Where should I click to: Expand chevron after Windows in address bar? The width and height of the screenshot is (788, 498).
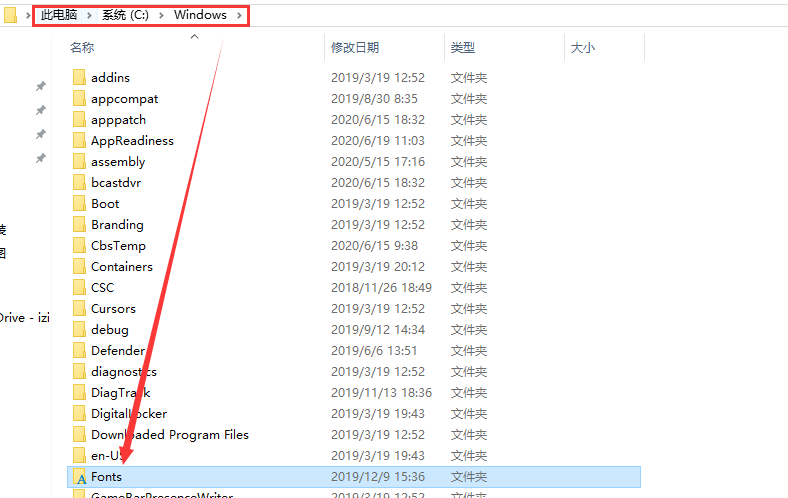click(x=239, y=15)
